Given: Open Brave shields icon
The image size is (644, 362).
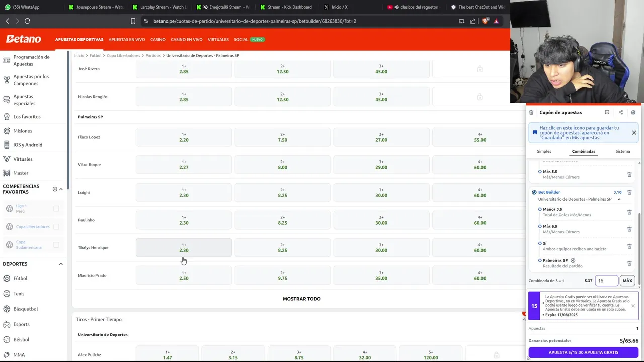Looking at the screenshot, I should 485,21.
